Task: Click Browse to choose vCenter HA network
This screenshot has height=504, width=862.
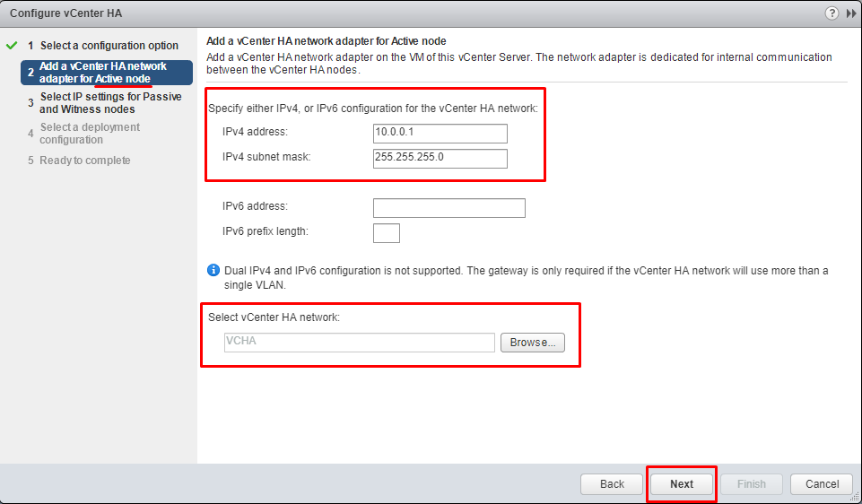Action: click(x=532, y=343)
